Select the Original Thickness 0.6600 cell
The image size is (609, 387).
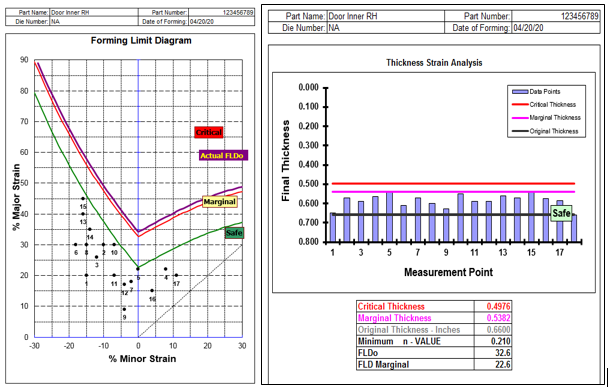point(492,329)
